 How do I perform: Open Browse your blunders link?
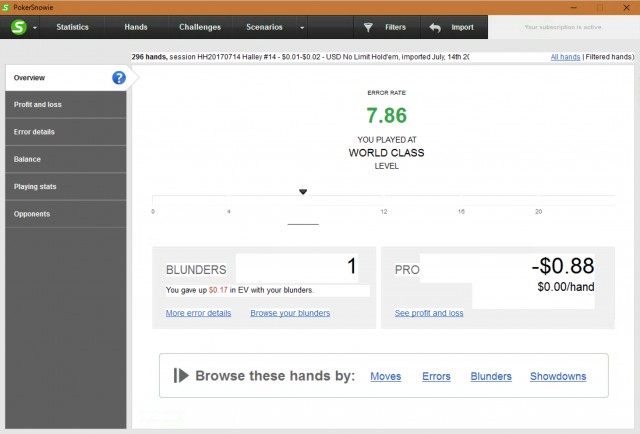(x=290, y=313)
